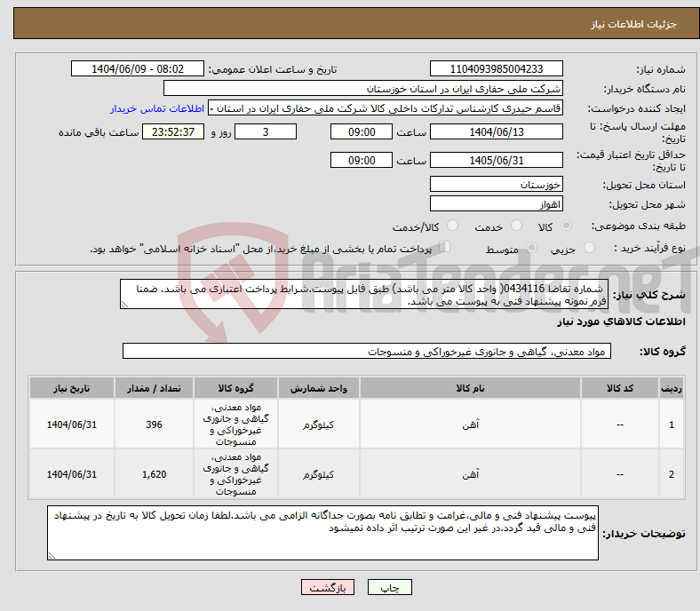This screenshot has height=611, width=700.
Task: Click the توضیحات خریدار text area
Action: (322, 533)
